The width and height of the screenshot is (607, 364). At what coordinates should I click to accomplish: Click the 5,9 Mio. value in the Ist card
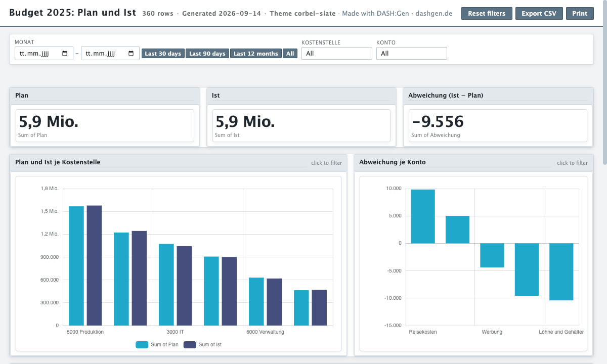pyautogui.click(x=245, y=121)
